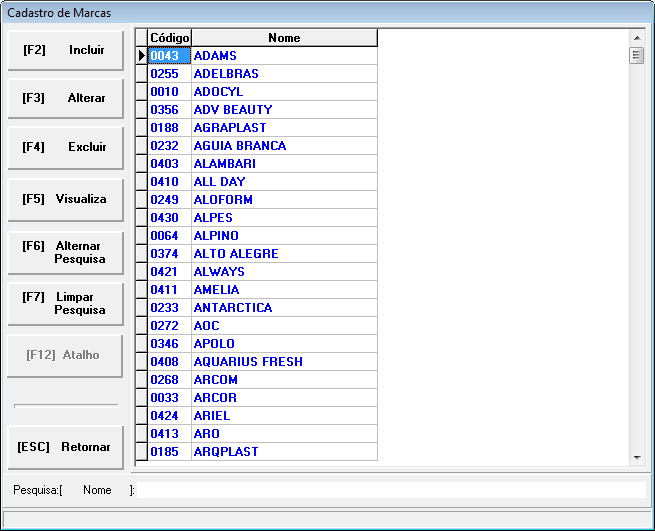
Task: Clear search with [F7] Limpar Pesquisa
Action: point(66,304)
